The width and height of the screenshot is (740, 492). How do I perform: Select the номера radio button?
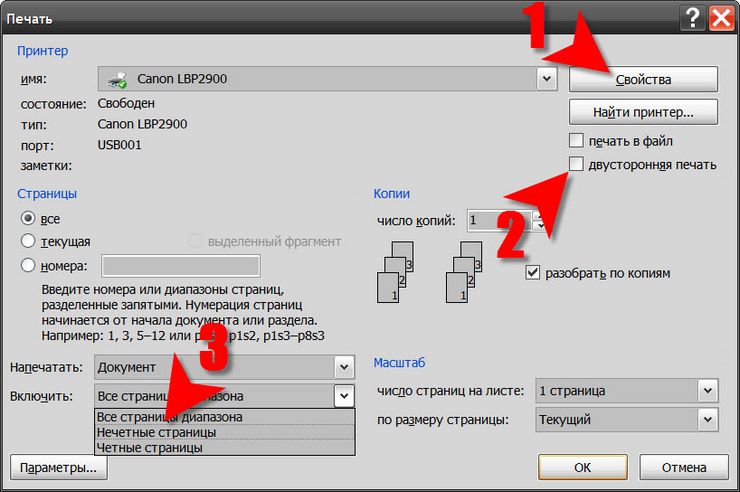click(28, 265)
